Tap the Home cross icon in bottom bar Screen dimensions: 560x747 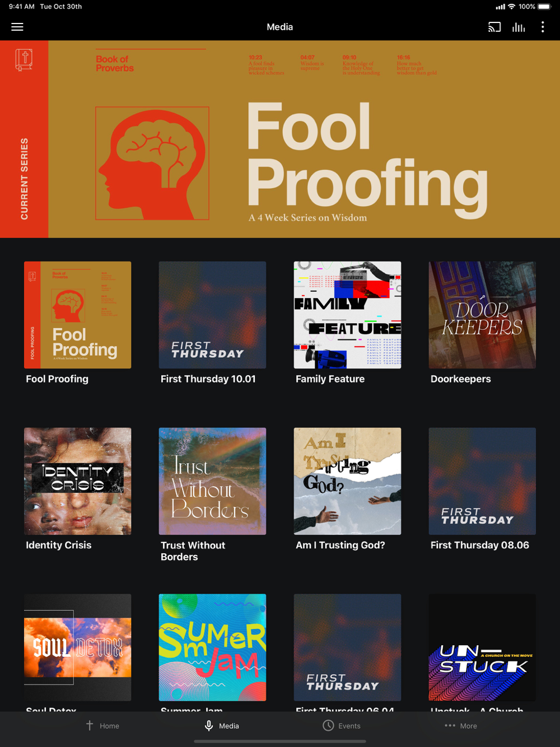tap(90, 725)
